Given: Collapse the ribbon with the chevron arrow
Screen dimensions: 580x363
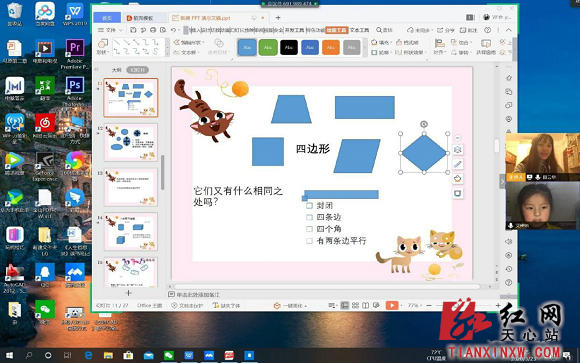Looking at the screenshot, I should click(509, 30).
